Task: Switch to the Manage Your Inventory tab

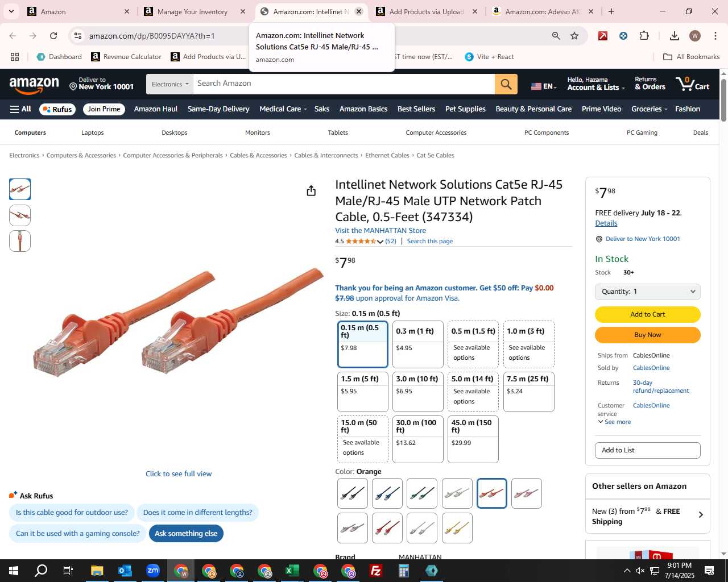Action: pyautogui.click(x=192, y=11)
